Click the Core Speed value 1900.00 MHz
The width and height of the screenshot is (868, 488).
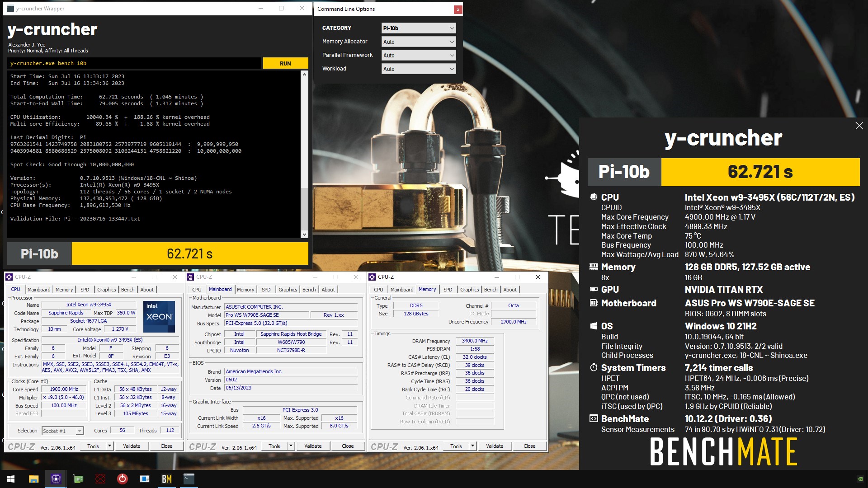[x=64, y=389]
